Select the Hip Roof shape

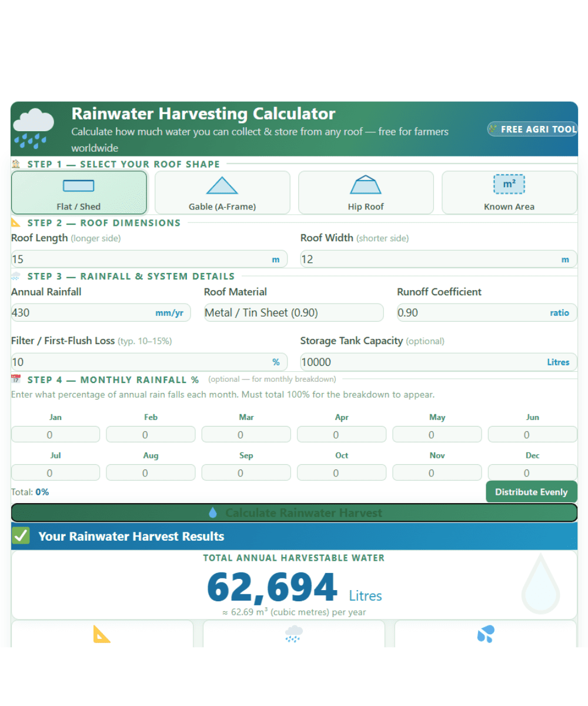tap(366, 192)
